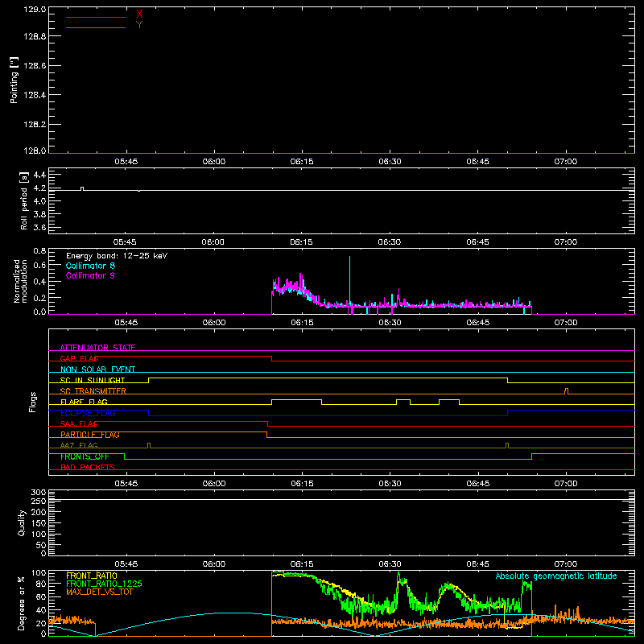
Task: Click the Collimator 9 legend entry
Action: 90,275
